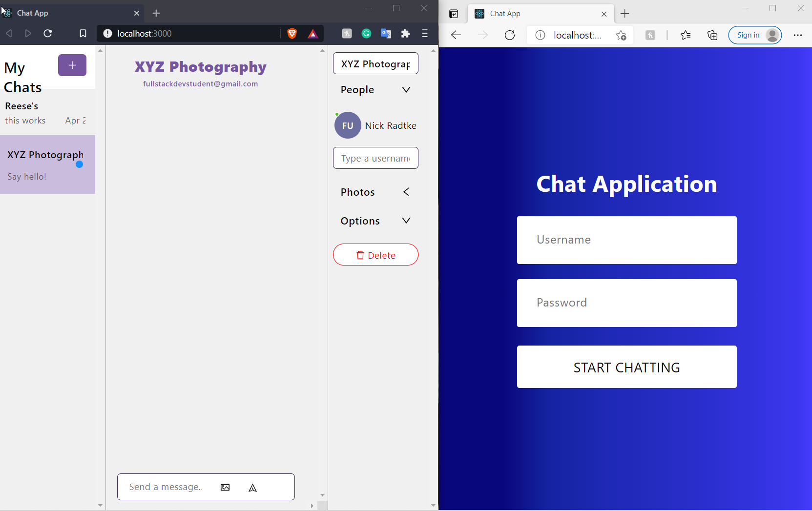Image resolution: width=812 pixels, height=511 pixels.
Task: Click the bookmark icon in the address bar
Action: (83, 33)
